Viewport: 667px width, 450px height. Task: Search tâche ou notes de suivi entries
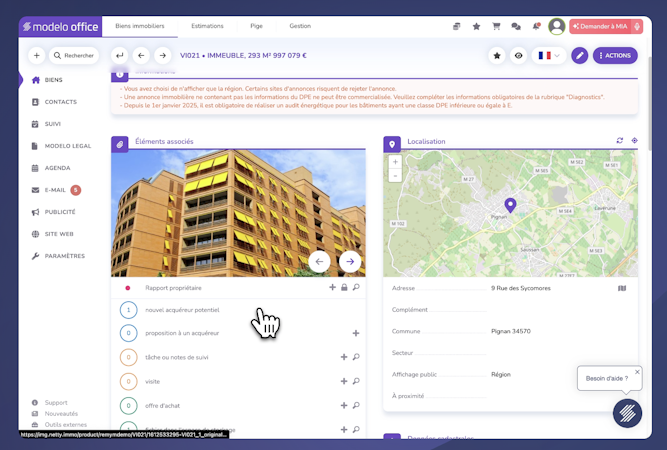[x=356, y=357]
